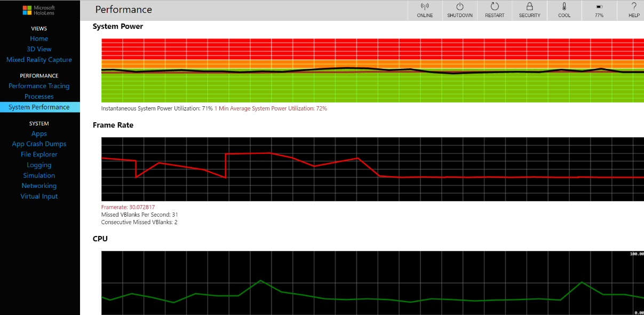Open the Help question mark icon
This screenshot has height=315, width=644.
[634, 6]
